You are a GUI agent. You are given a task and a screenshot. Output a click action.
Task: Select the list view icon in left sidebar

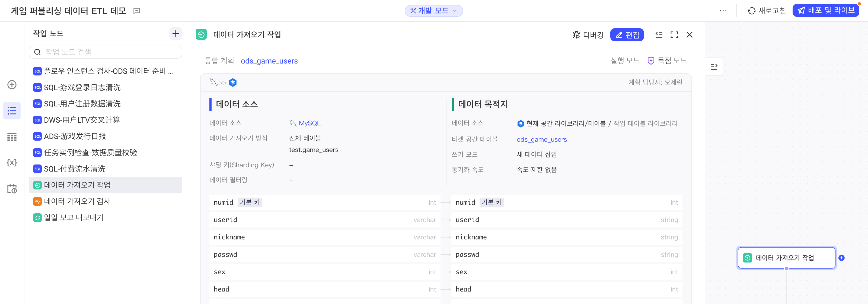pos(12,111)
